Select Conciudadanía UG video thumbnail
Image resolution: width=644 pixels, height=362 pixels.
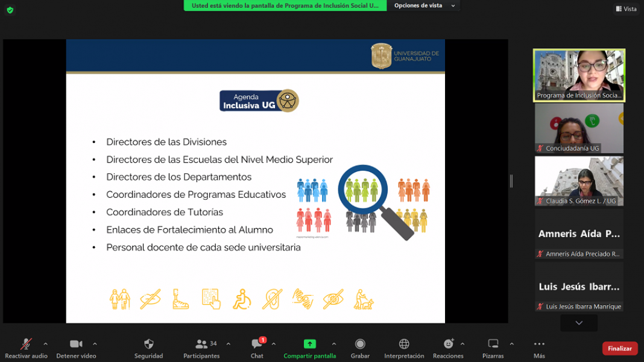pyautogui.click(x=579, y=129)
